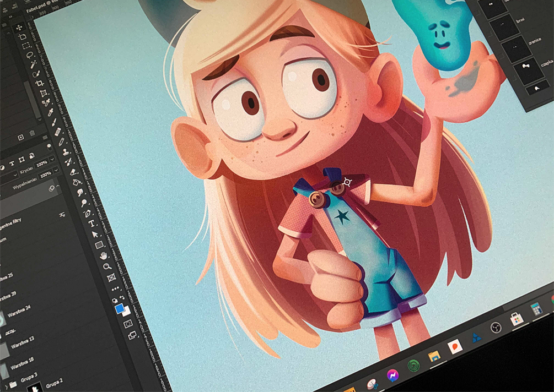Select the Grupa 2 layer group
Screen dimensions: 554x392
click(x=54, y=383)
